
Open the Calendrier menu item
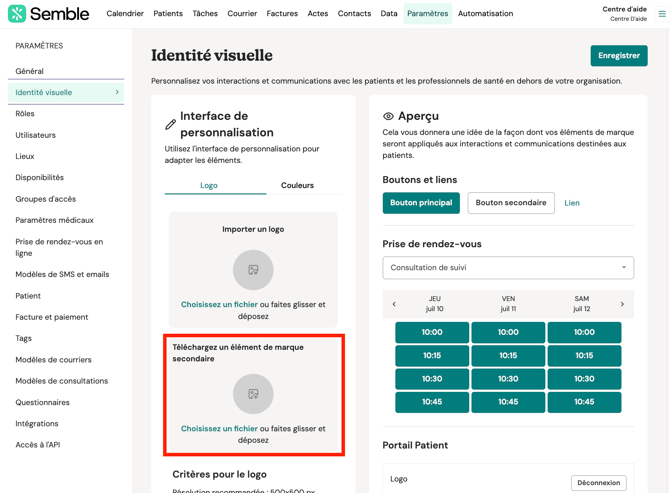[x=125, y=14]
